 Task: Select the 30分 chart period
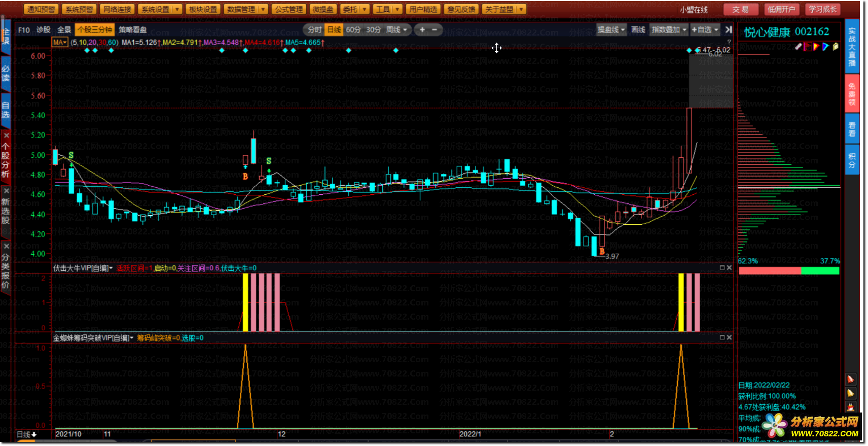pos(374,30)
